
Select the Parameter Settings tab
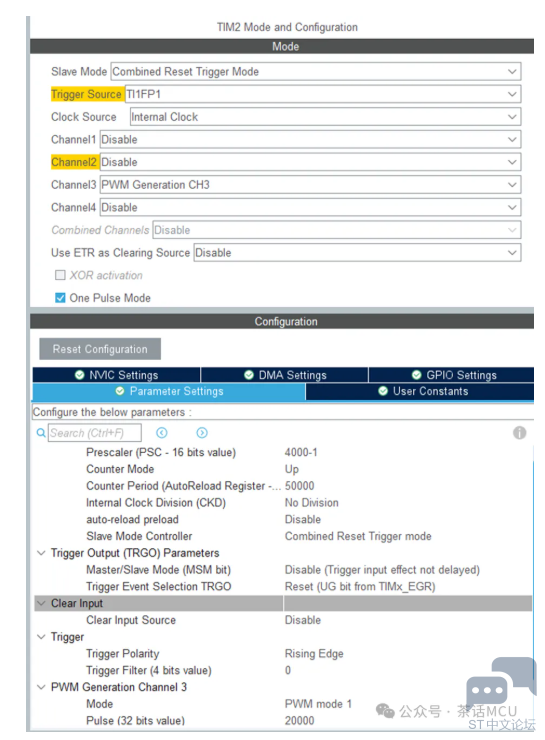click(169, 392)
